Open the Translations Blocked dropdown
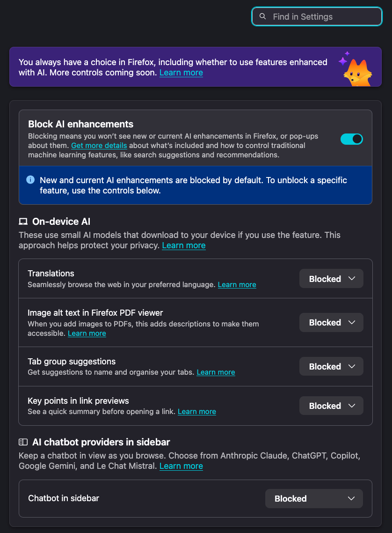Viewport: 392px width, 533px height. click(331, 279)
